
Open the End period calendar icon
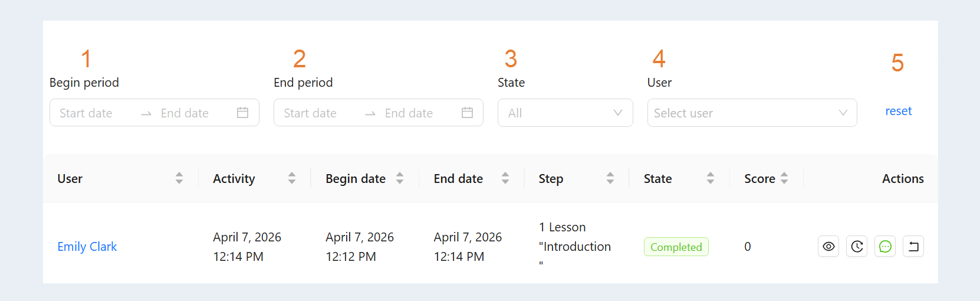pos(467,113)
